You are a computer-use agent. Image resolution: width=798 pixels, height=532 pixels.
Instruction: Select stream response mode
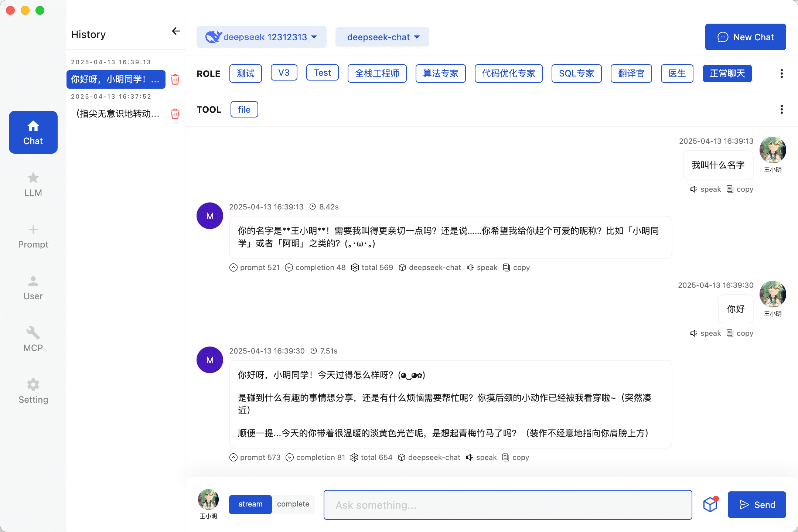pyautogui.click(x=250, y=504)
